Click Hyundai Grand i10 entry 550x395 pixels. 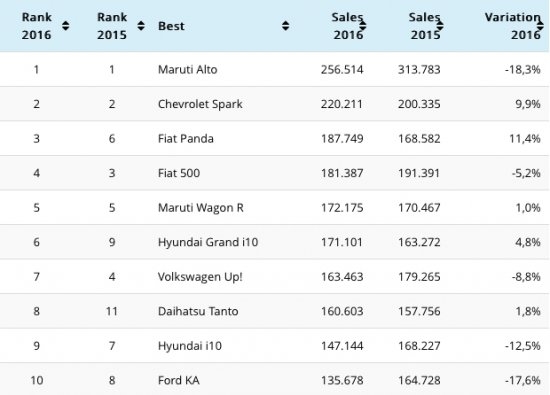pyautogui.click(x=208, y=242)
